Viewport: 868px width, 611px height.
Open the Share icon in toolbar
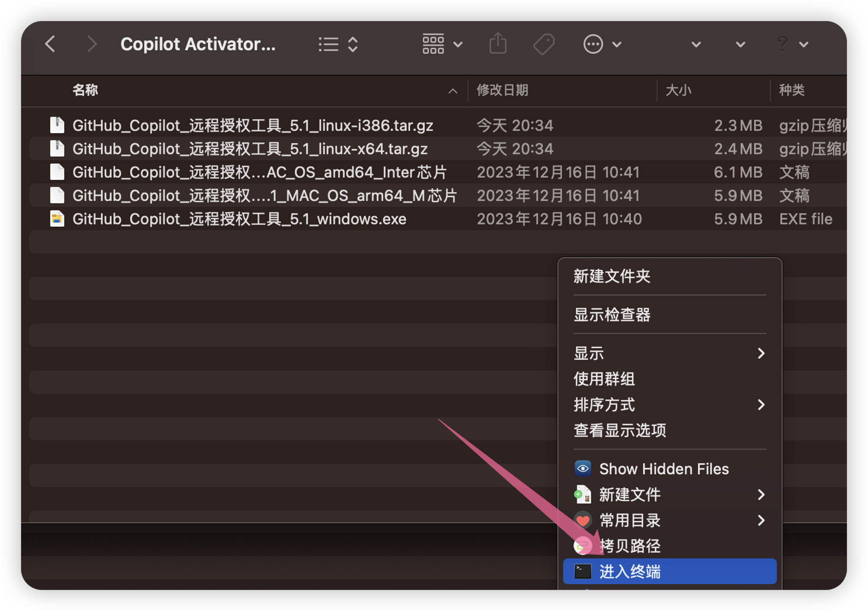click(498, 43)
